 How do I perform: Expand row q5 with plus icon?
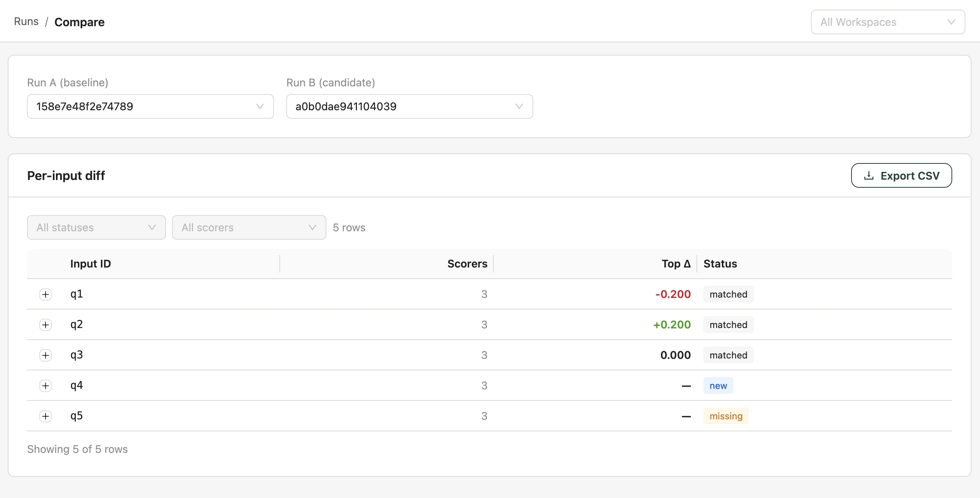(46, 416)
